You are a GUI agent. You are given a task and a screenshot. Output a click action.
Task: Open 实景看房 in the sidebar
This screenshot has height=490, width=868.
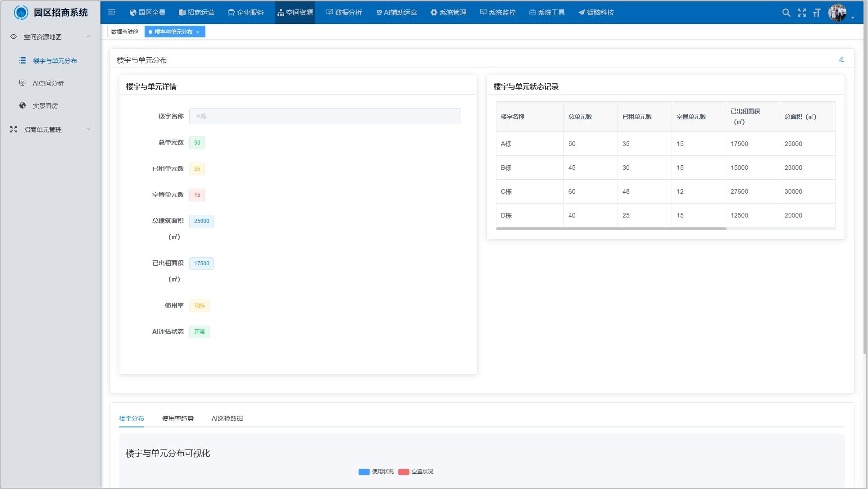[x=45, y=106]
